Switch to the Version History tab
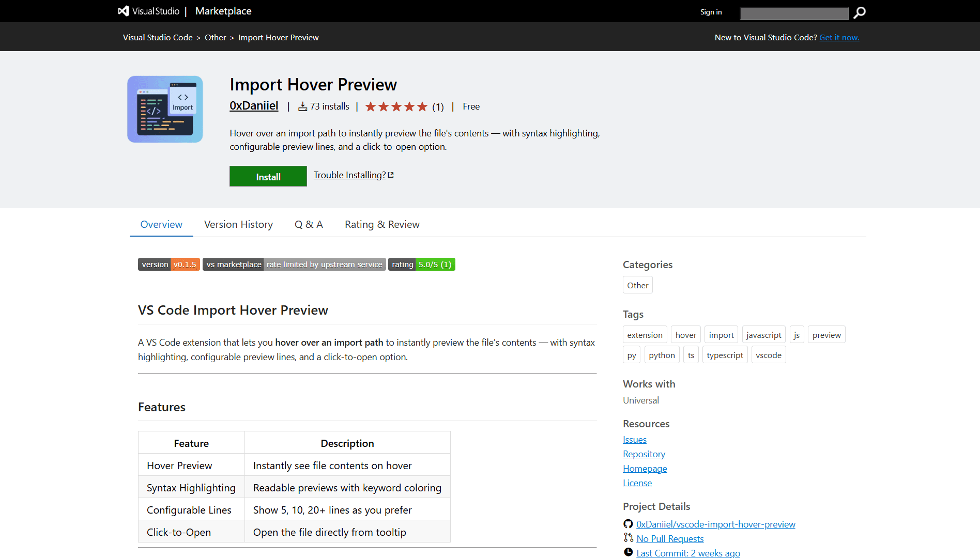 coord(238,224)
